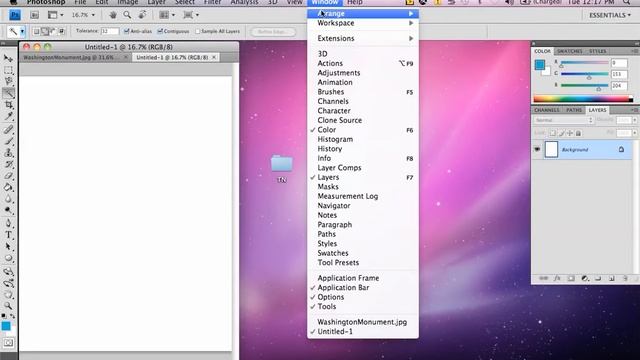Click the layer style fx icon
Screen dimensions: 640x360
tap(557, 278)
